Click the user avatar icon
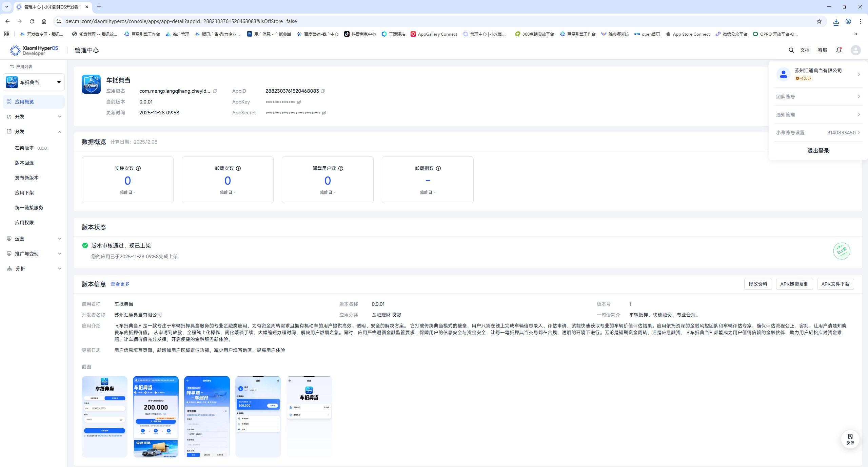868x467 pixels. [855, 50]
